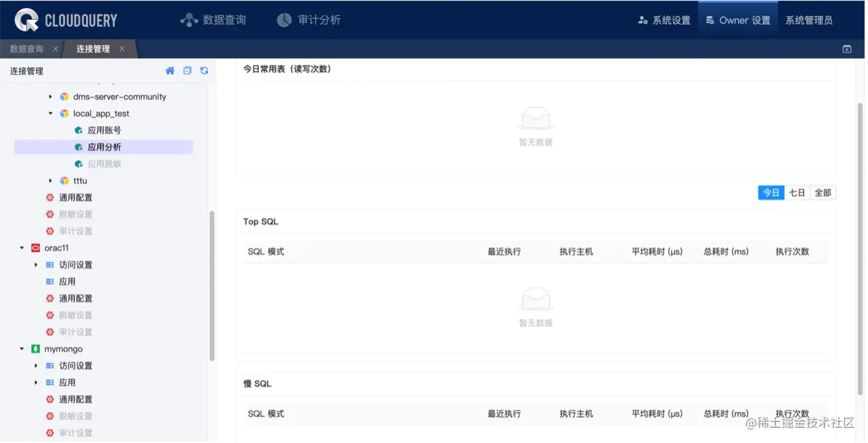Click gear icon of 通用配置 below tttu
The width and height of the screenshot is (868, 443).
[x=50, y=198]
